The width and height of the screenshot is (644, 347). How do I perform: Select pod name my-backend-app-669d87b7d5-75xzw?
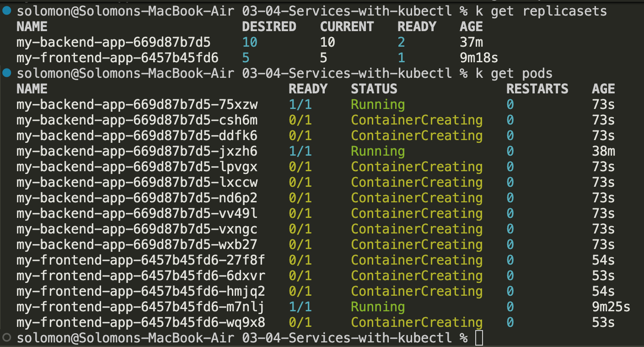pyautogui.click(x=137, y=104)
